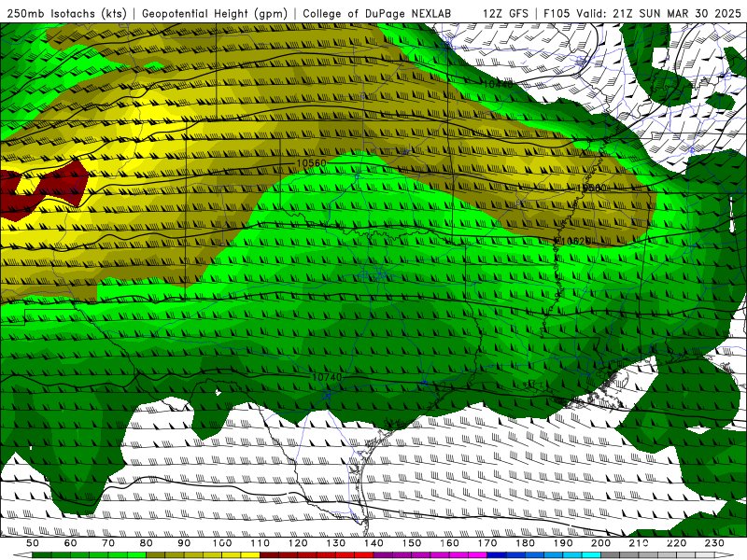The image size is (747, 560).
Task: Select the 'College of DuPage NEXLAB' label
Action: coord(377,13)
